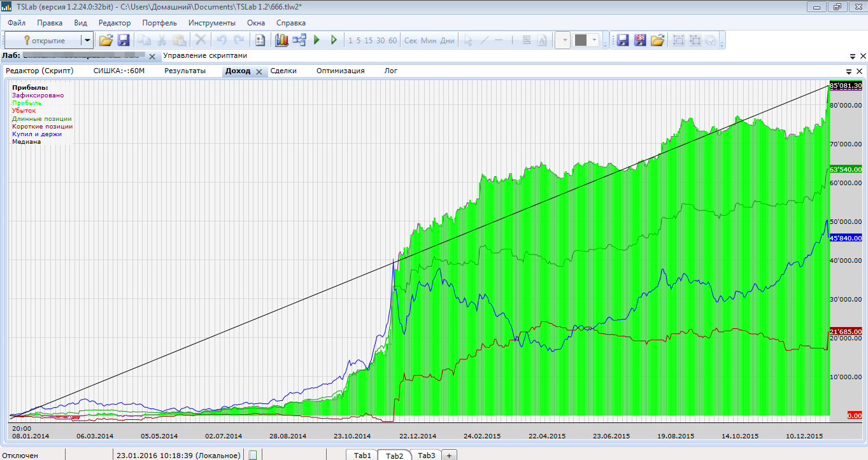The width and height of the screenshot is (868, 460).
Task: Switch interval units to Мин
Action: 429,40
